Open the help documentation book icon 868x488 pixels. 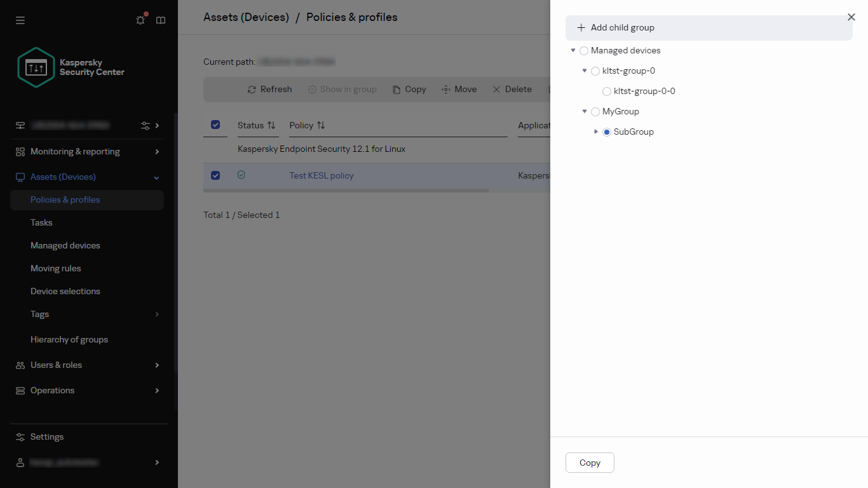pos(160,20)
